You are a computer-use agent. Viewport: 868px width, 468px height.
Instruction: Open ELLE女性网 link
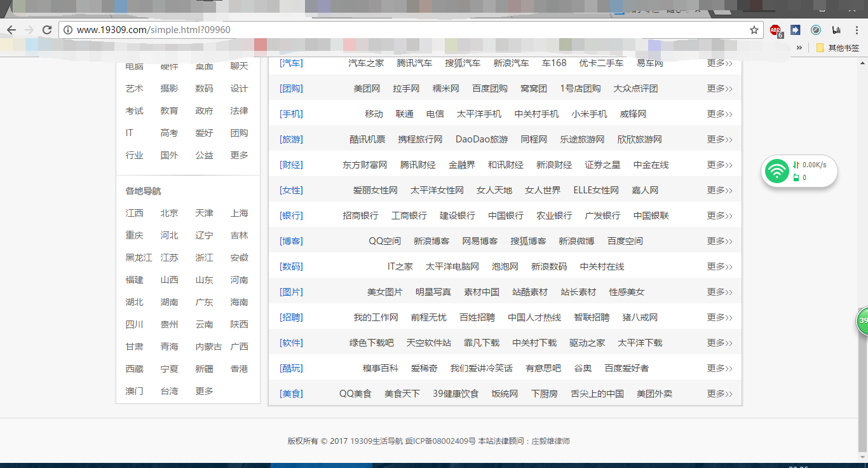tap(596, 190)
